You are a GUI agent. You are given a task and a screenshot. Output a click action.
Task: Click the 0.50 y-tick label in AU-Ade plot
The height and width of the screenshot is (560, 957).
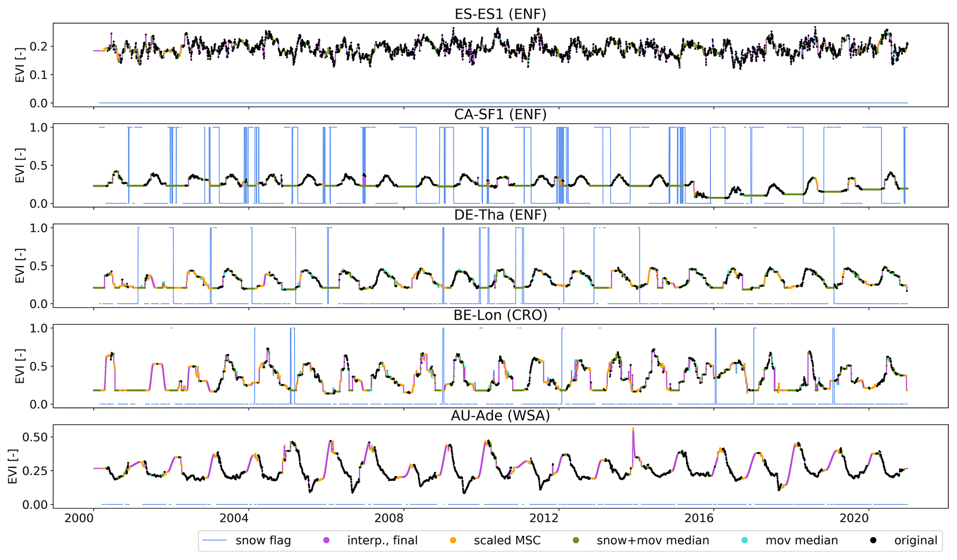click(35, 437)
